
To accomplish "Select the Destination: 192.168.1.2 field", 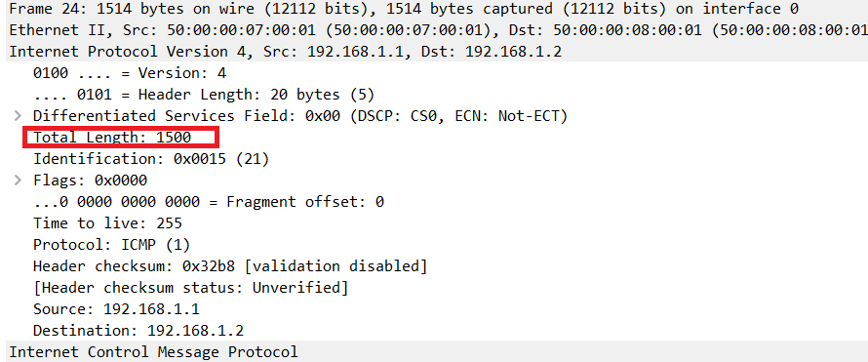I will [x=138, y=331].
